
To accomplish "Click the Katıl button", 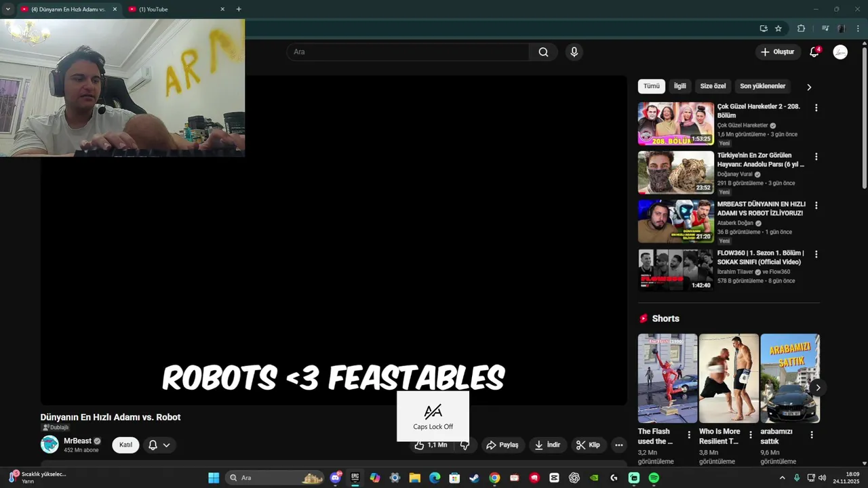I will [x=125, y=445].
